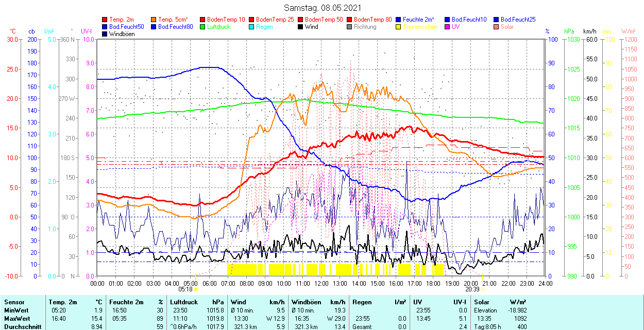
Task: Click the Bod.Feucht10 legend label
Action: click(469, 20)
